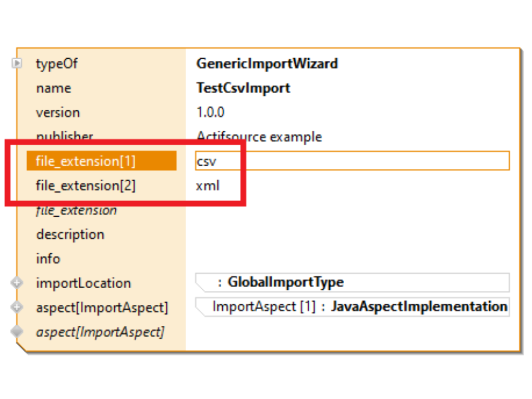Screen dimensions: 532x399
Task: Click the Actifsource example publisher value
Action: pos(259,137)
